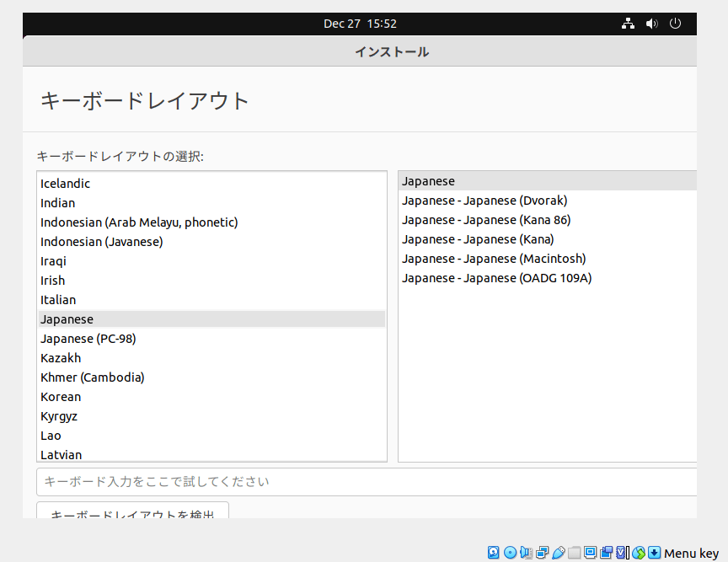This screenshot has height=562, width=728.
Task: Select Japanese (OADG 109A) variant
Action: [x=548, y=278]
